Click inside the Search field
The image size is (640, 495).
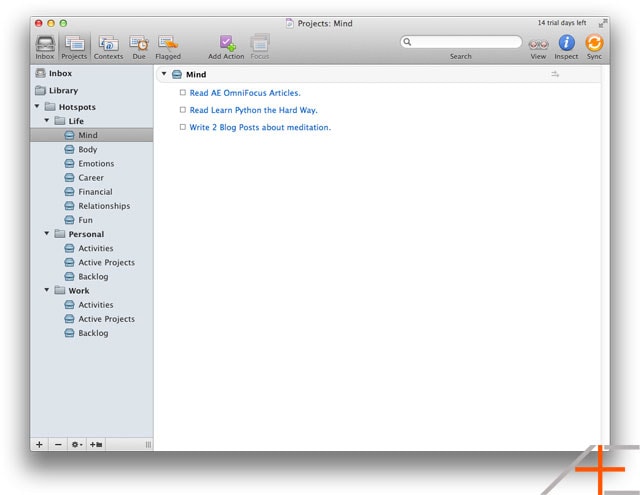pos(461,42)
